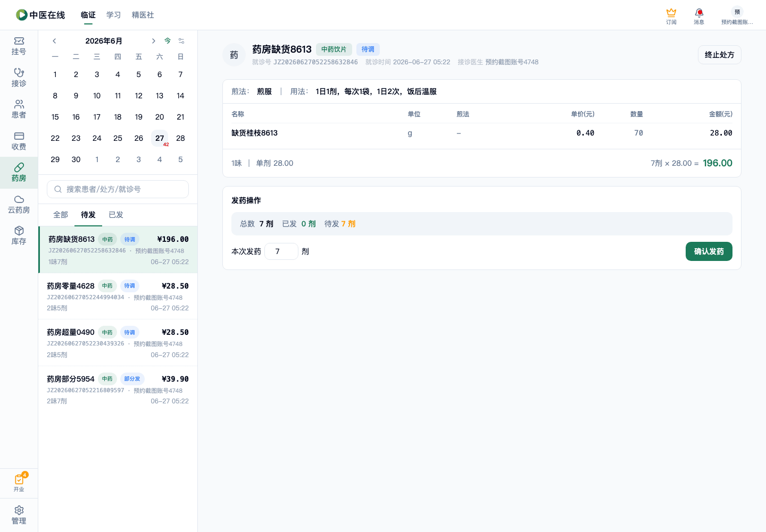Screen dimensions: 766x532
Task: Click the 部分发 tag on 药房部分5954
Action: tap(132, 379)
